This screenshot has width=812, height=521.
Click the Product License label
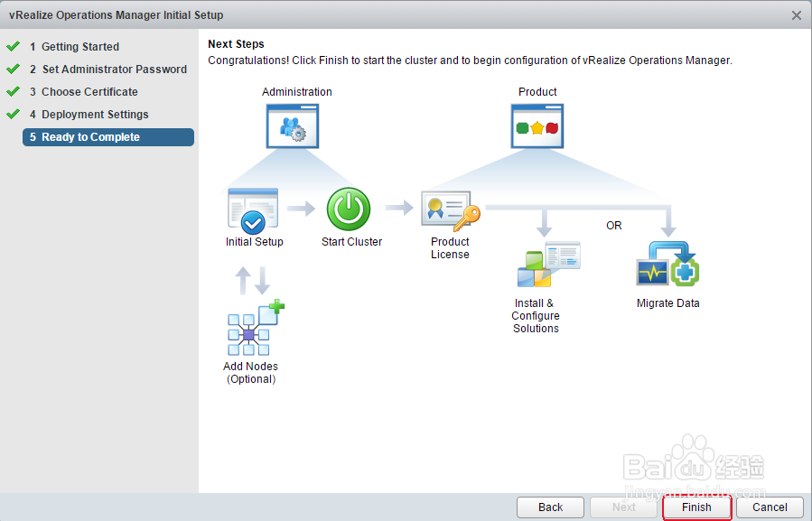[450, 248]
